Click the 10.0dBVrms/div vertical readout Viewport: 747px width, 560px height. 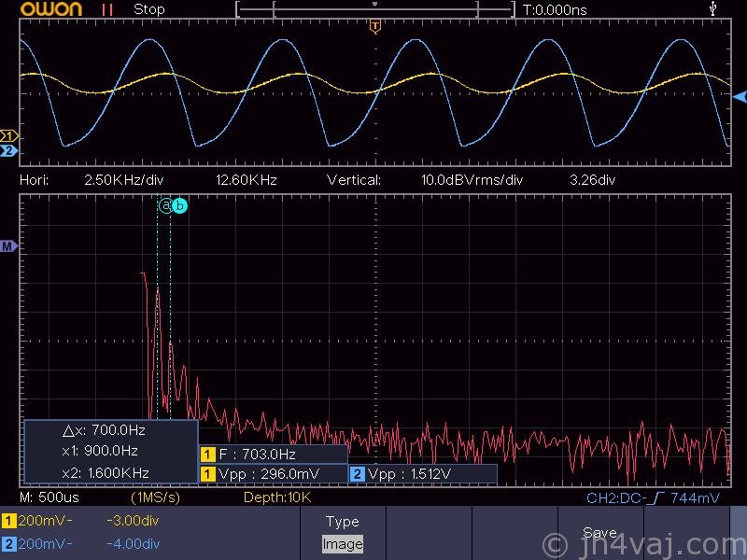(472, 179)
